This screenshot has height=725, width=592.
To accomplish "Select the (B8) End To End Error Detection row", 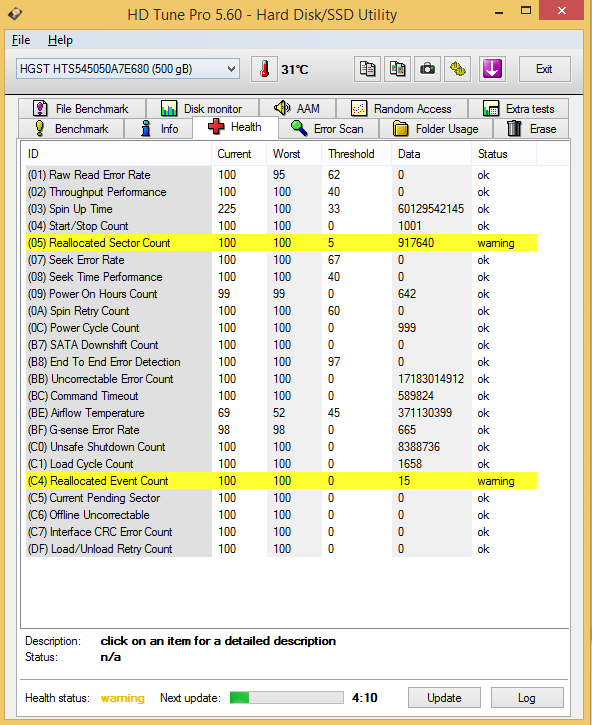I will 281,362.
